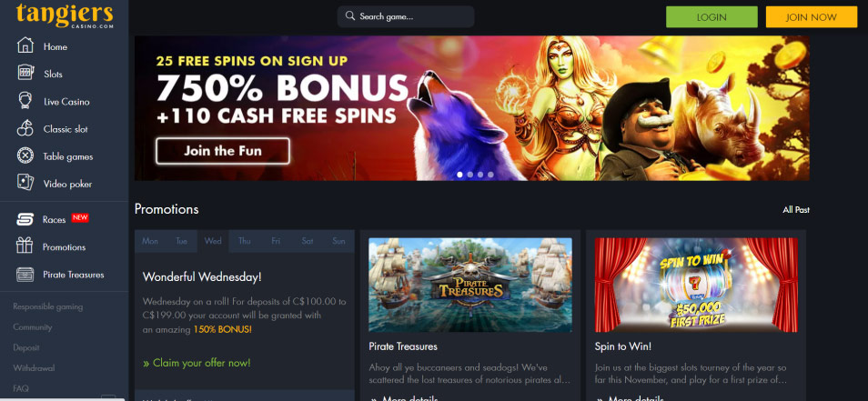The image size is (868, 401).
Task: Click the Races icon in sidebar
Action: tap(25, 219)
